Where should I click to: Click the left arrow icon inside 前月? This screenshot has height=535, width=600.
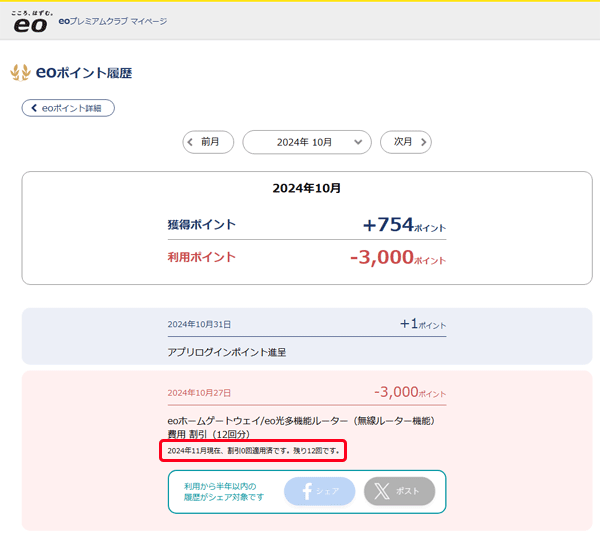point(190,142)
